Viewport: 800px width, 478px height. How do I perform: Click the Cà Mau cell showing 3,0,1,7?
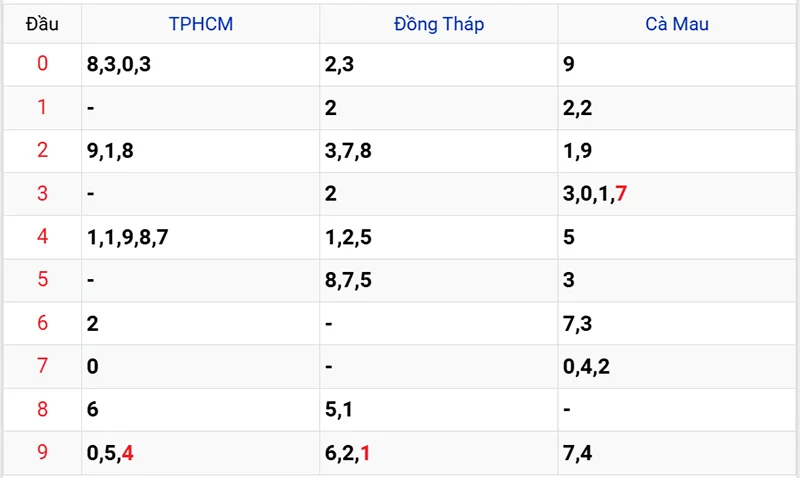(595, 194)
